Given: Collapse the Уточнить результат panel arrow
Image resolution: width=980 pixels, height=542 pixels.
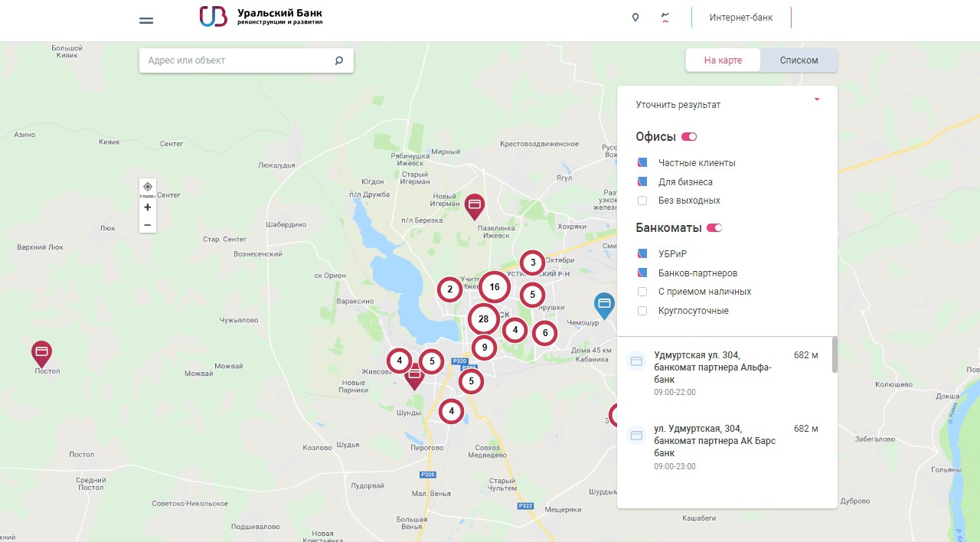Looking at the screenshot, I should tap(817, 100).
